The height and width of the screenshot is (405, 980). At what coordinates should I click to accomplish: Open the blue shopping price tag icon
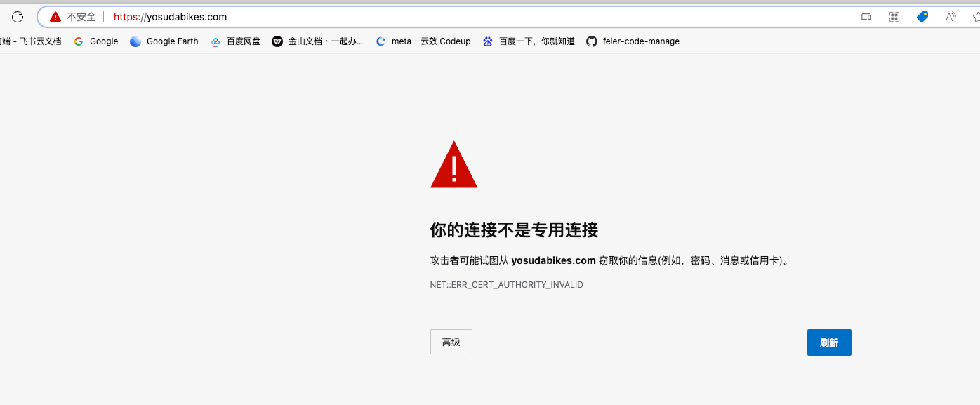pos(922,17)
